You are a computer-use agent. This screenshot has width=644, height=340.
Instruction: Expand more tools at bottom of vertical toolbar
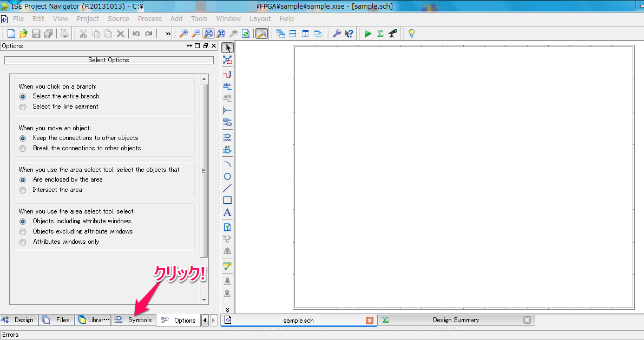pos(227,309)
